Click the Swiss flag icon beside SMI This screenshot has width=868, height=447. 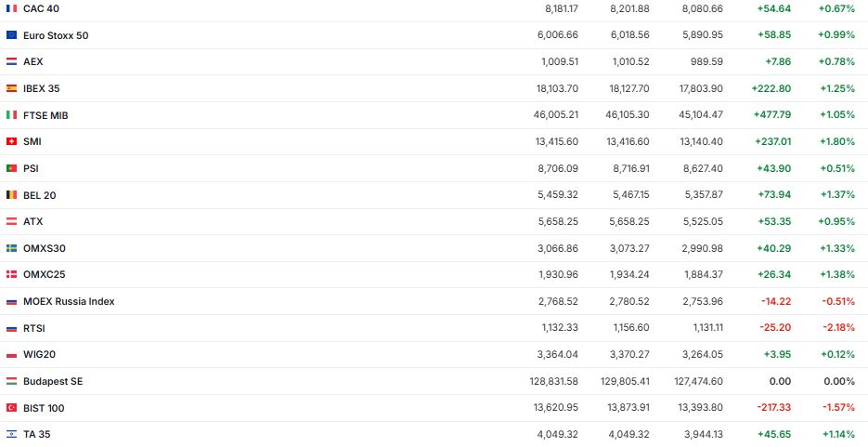click(11, 141)
